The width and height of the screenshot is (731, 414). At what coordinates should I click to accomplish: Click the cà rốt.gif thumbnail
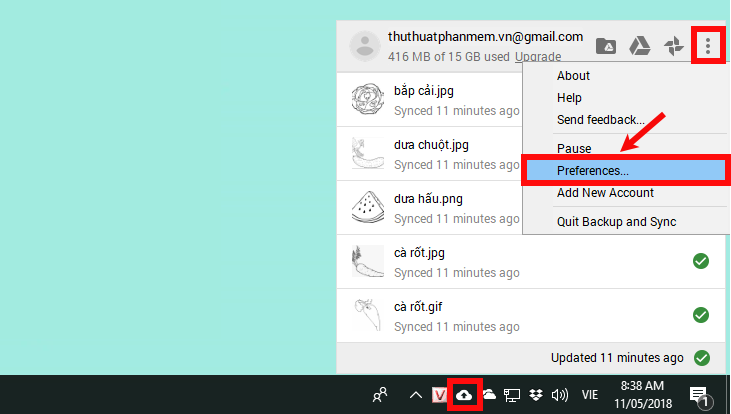tap(368, 315)
